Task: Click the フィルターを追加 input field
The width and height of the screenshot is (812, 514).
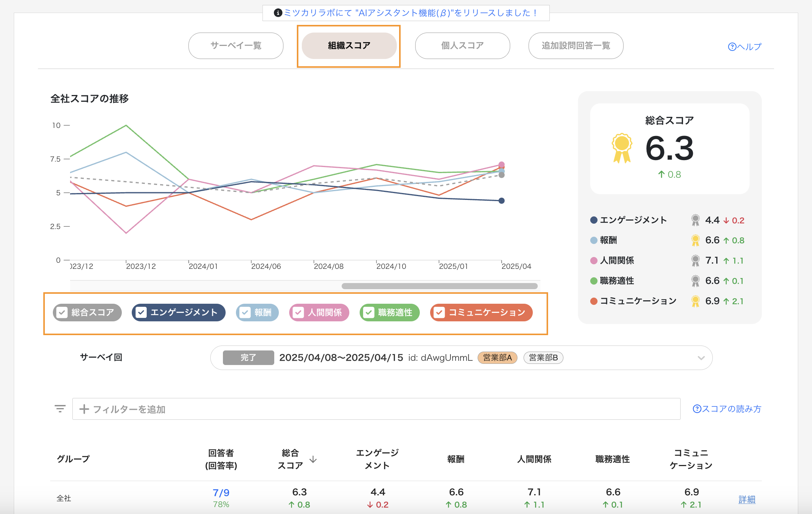Action: (x=375, y=409)
